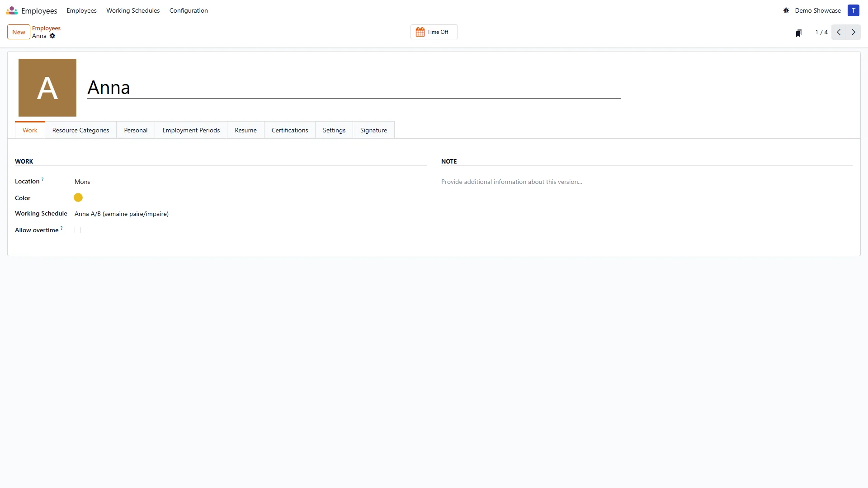Open the Employees top menu
The height and width of the screenshot is (488, 868).
coord(81,10)
